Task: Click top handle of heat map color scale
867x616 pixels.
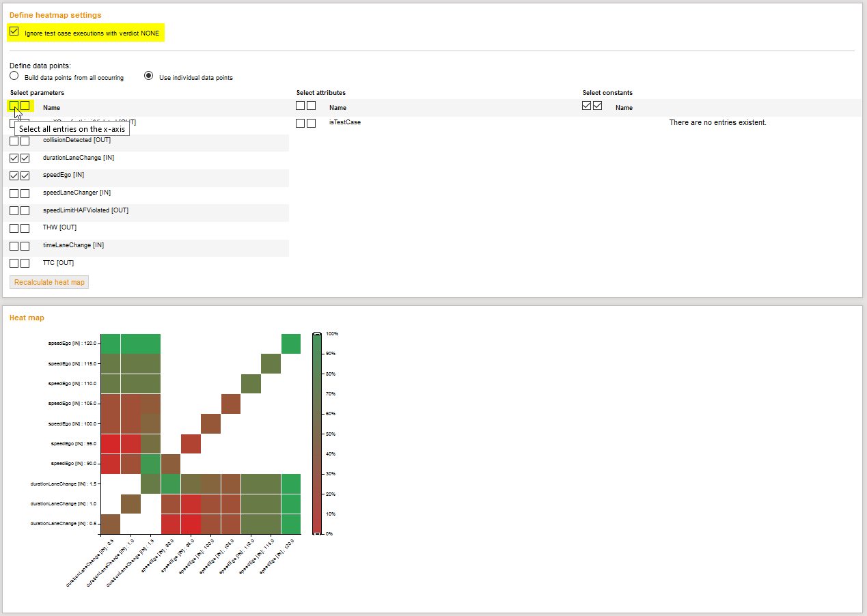Action: pos(316,334)
